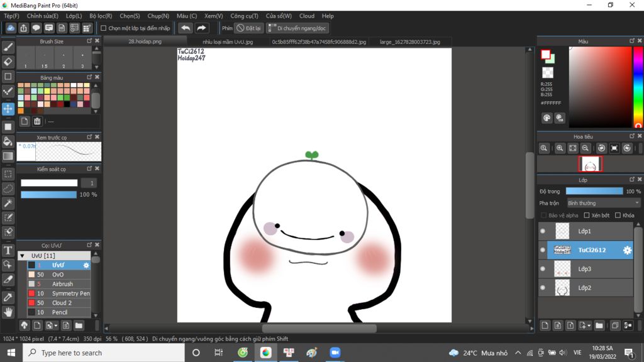Viewport: 644px width, 362px height.
Task: Select the Brush tool in the left toolbar
Action: pyautogui.click(x=8, y=47)
